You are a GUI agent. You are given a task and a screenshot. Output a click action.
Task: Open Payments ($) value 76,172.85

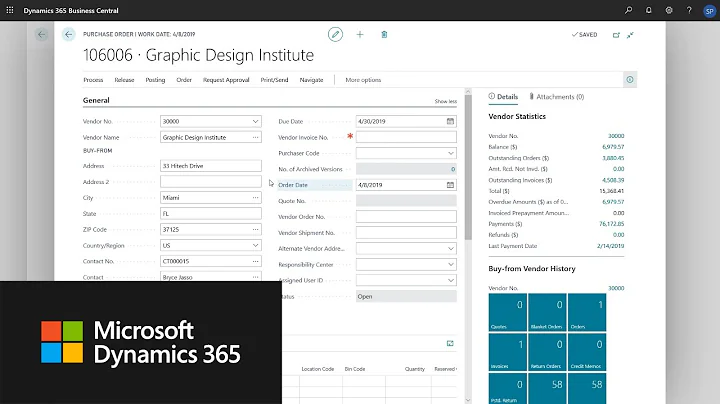click(612, 224)
